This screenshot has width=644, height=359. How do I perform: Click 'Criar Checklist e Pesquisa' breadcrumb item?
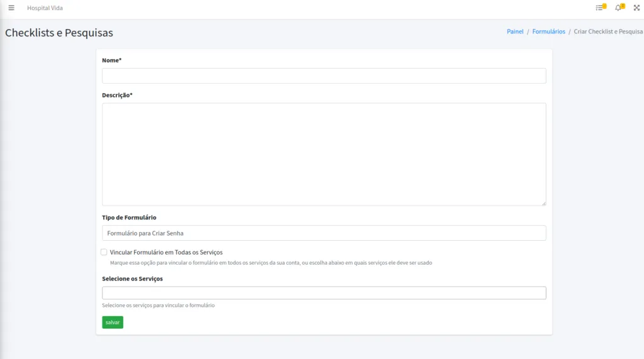(x=608, y=31)
